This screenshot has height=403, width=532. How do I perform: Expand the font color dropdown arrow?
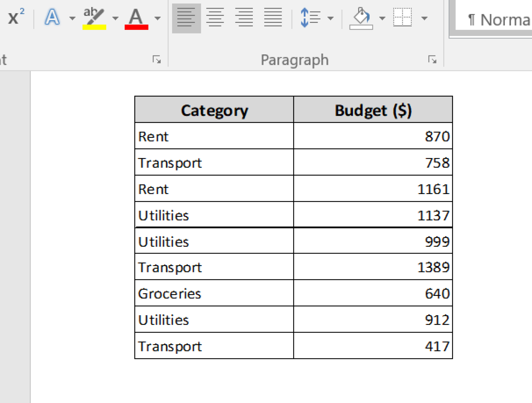(158, 17)
